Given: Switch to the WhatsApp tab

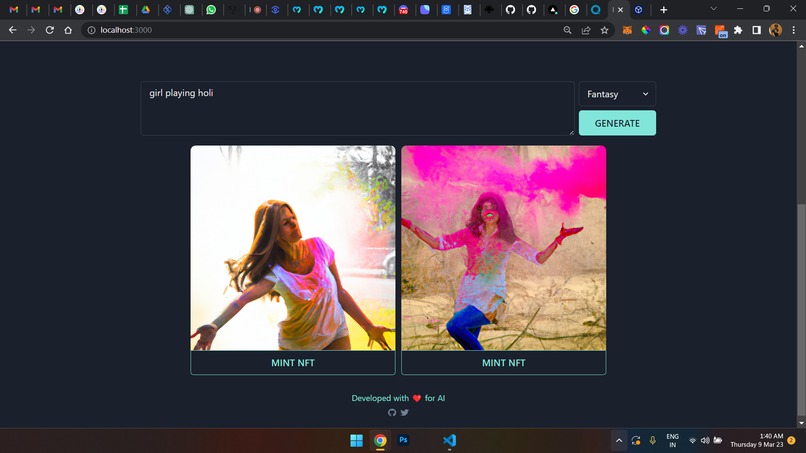Looking at the screenshot, I should point(211,9).
